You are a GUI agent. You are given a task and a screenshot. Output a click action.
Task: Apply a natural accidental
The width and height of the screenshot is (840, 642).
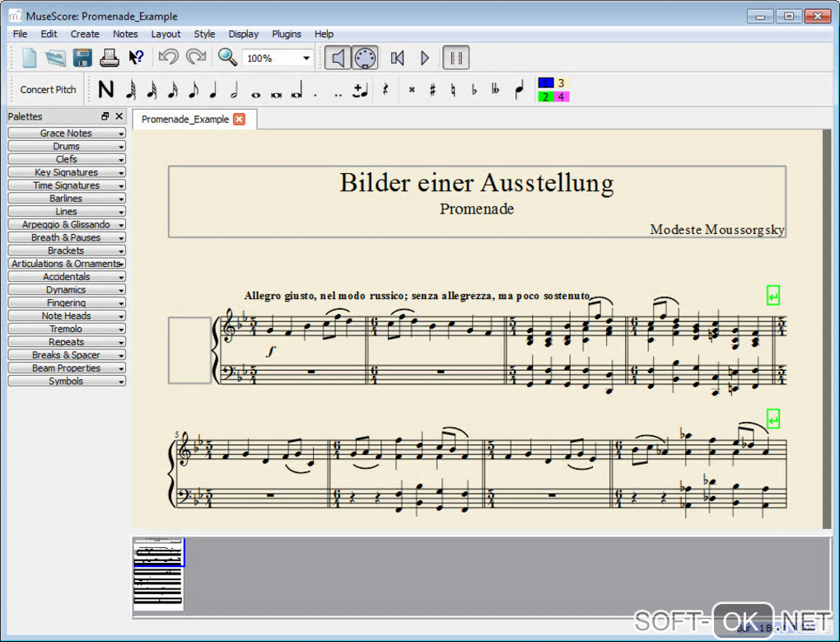[x=453, y=90]
